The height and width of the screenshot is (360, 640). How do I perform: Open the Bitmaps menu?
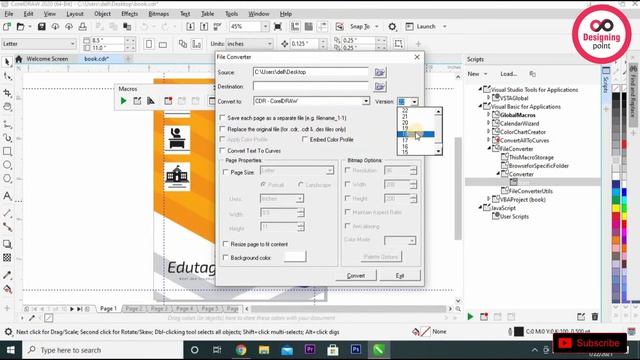pos(158,14)
